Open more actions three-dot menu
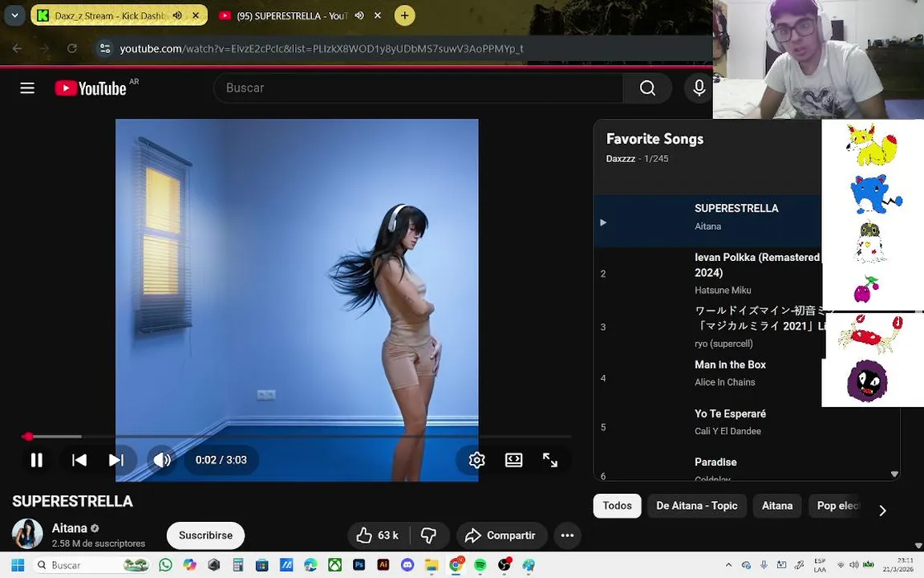Image resolution: width=924 pixels, height=578 pixels. pyautogui.click(x=568, y=535)
